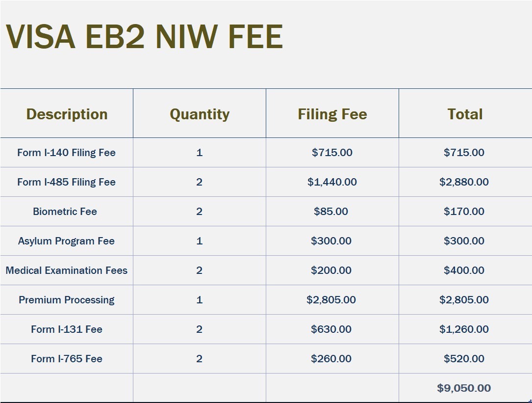This screenshot has height=403, width=532.
Task: Click the $1,260.00 total for Form I-131
Action: point(464,329)
